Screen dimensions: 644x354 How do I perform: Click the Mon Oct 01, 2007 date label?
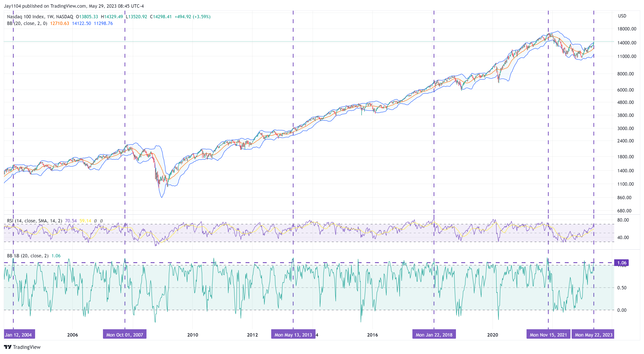tap(125, 335)
